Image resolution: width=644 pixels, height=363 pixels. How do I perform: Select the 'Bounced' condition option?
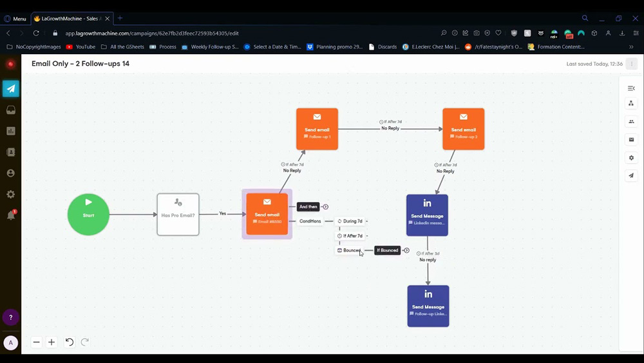coord(351,250)
